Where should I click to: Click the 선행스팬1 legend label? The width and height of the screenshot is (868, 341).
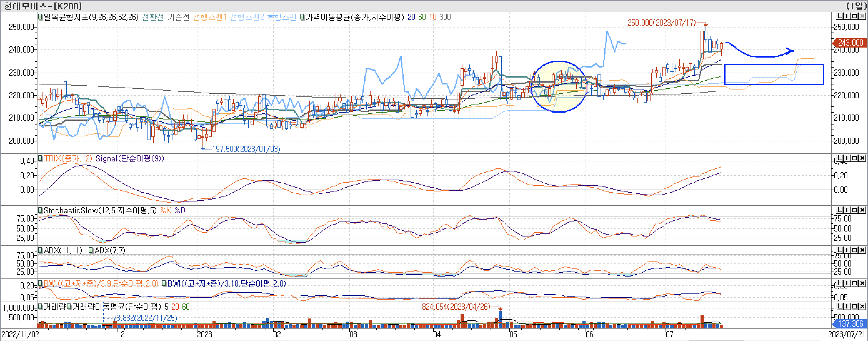tap(210, 17)
